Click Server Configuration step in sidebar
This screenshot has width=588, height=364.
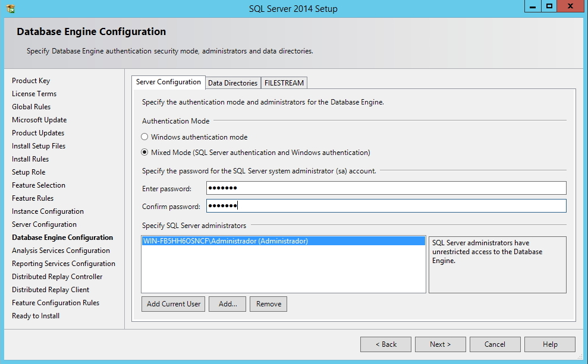tap(44, 224)
